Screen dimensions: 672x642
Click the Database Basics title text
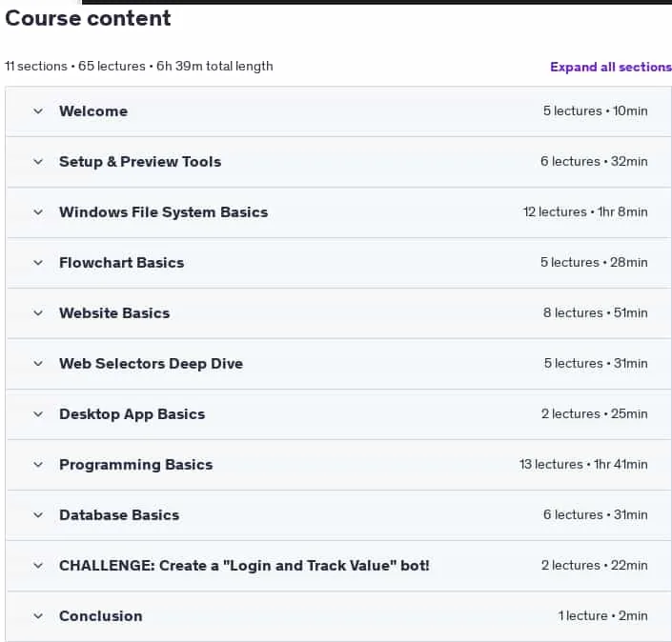(x=119, y=515)
